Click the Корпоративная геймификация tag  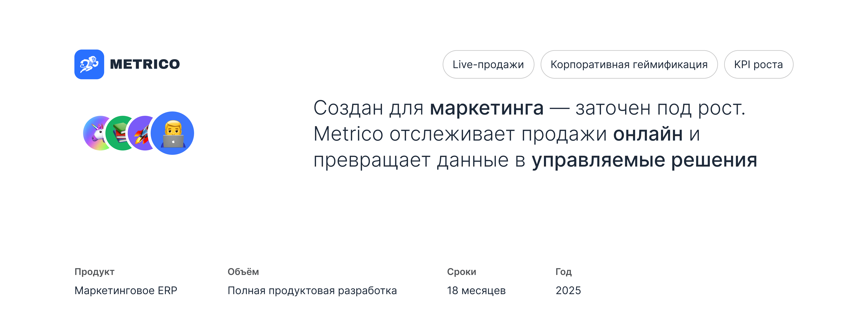pos(629,65)
